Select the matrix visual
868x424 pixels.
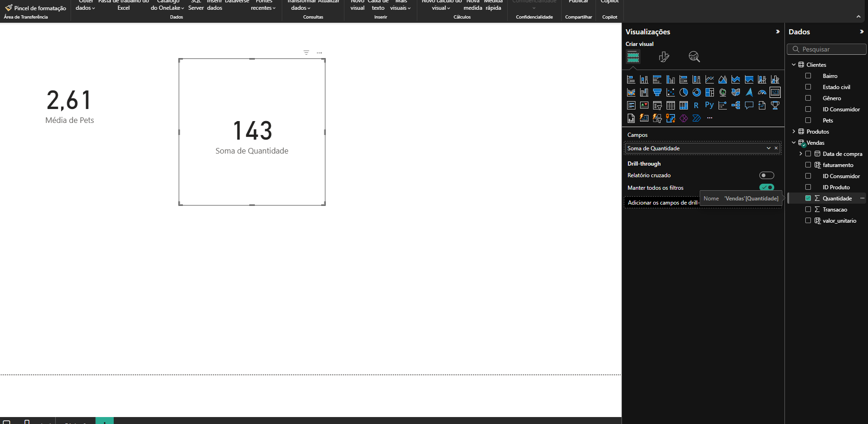pos(683,106)
